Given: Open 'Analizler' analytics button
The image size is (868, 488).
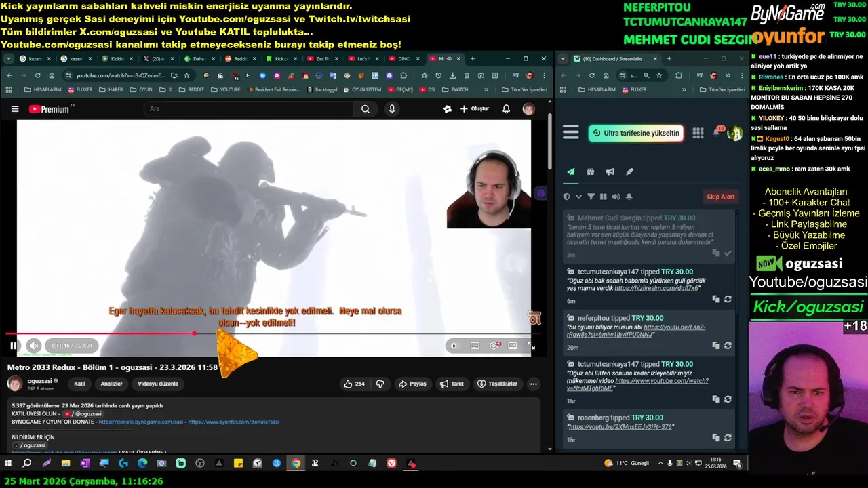Looking at the screenshot, I should pyautogui.click(x=111, y=384).
